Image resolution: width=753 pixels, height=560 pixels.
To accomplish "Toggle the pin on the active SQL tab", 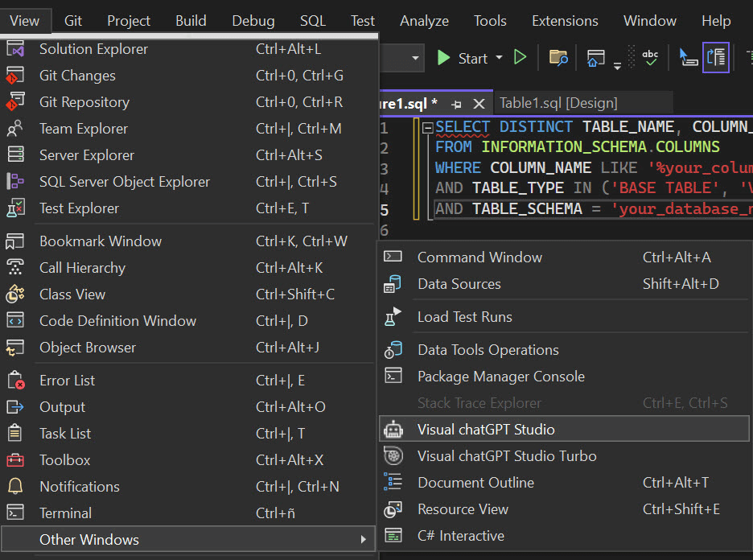I will coord(457,104).
